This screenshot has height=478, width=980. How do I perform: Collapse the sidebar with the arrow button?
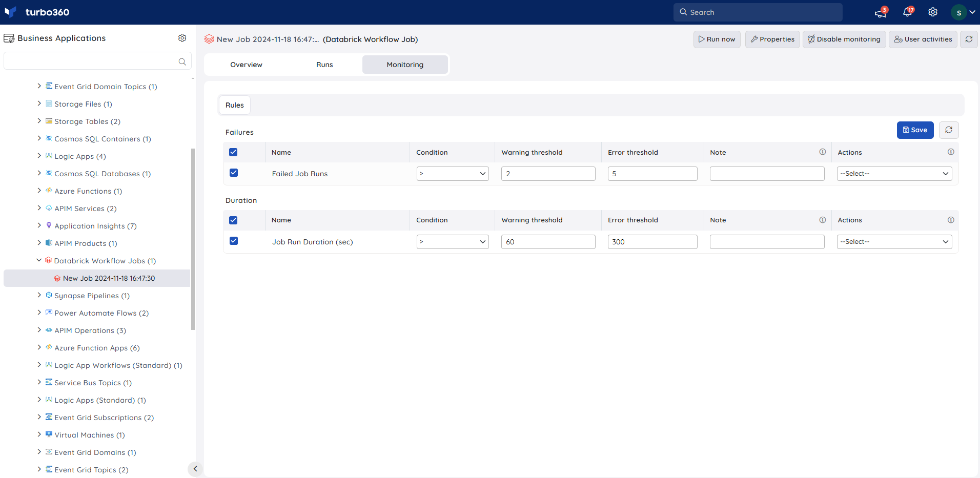(x=195, y=469)
